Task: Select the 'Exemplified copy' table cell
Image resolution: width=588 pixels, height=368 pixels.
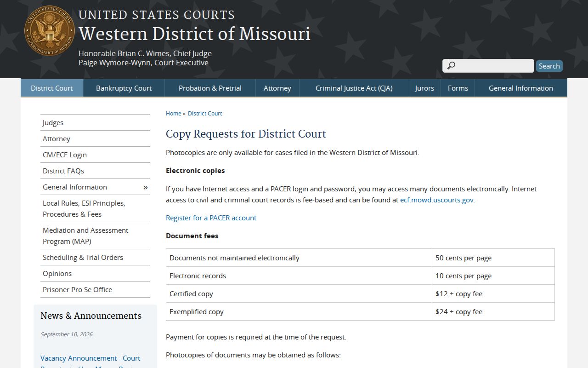Action: point(299,311)
